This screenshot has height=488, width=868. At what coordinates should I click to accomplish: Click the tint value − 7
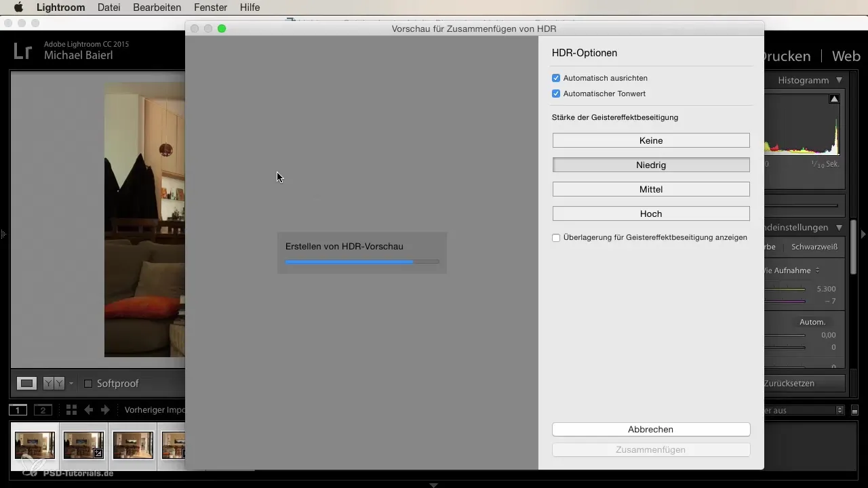829,301
